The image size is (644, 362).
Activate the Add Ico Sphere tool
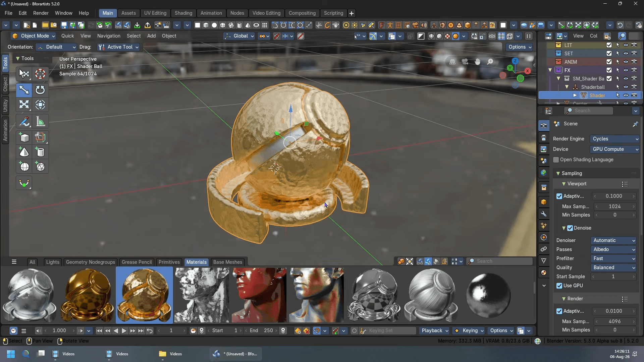pos(40,167)
